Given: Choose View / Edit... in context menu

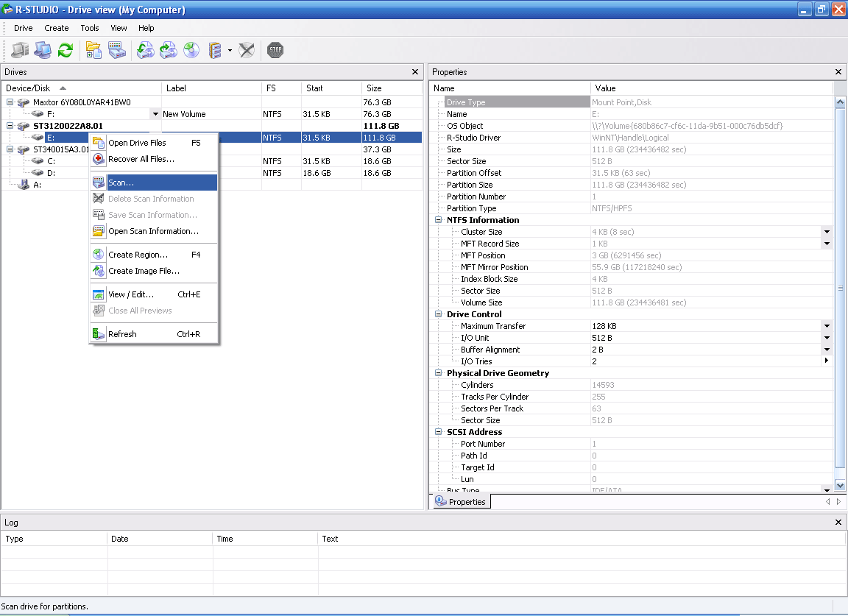Looking at the screenshot, I should [x=154, y=294].
